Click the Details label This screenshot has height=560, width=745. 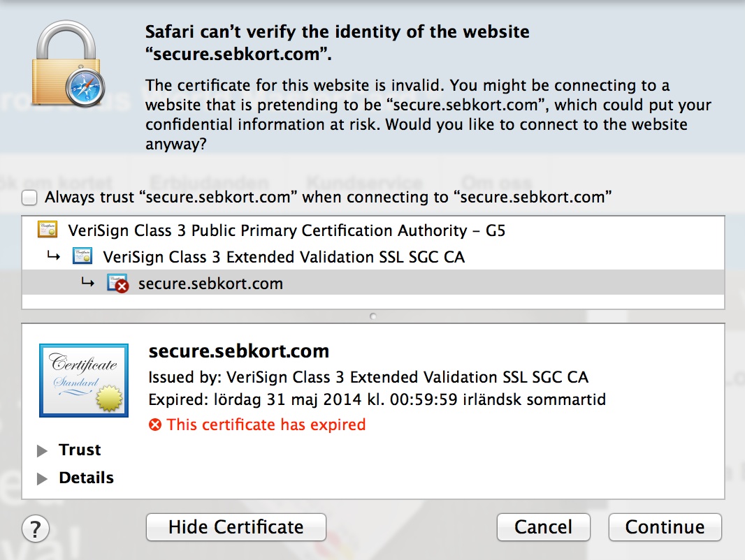(x=87, y=478)
